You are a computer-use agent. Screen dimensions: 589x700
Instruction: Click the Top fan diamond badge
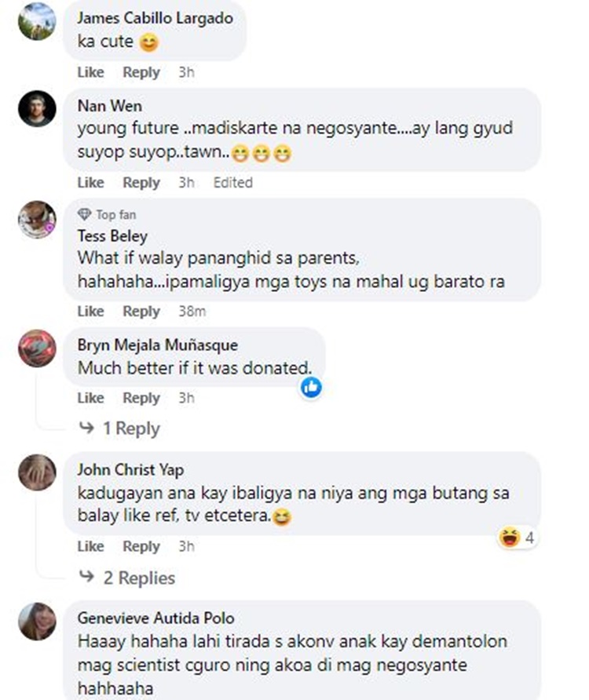pos(84,215)
